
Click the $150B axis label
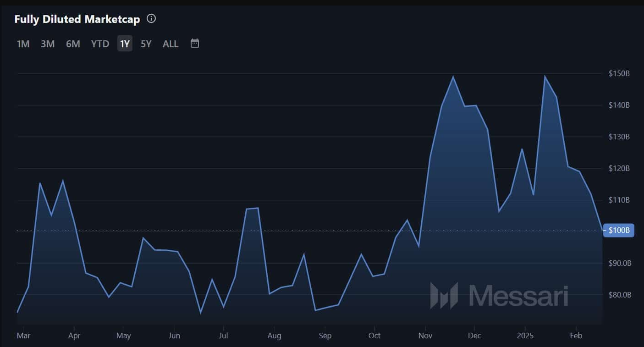[619, 73]
